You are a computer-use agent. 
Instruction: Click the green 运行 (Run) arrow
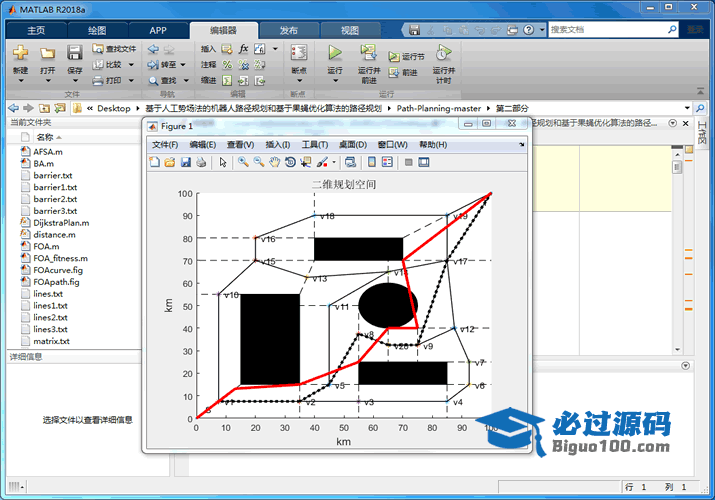(x=335, y=53)
